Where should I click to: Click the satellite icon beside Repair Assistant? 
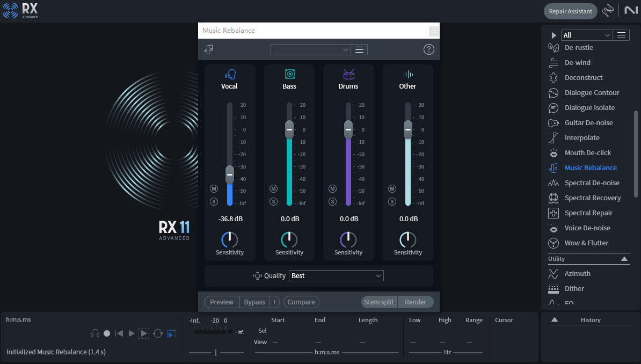pyautogui.click(x=608, y=10)
